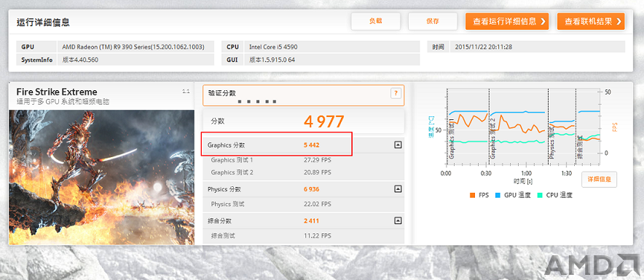
Task: Collapse the 综合分数 section
Action: pos(398,220)
